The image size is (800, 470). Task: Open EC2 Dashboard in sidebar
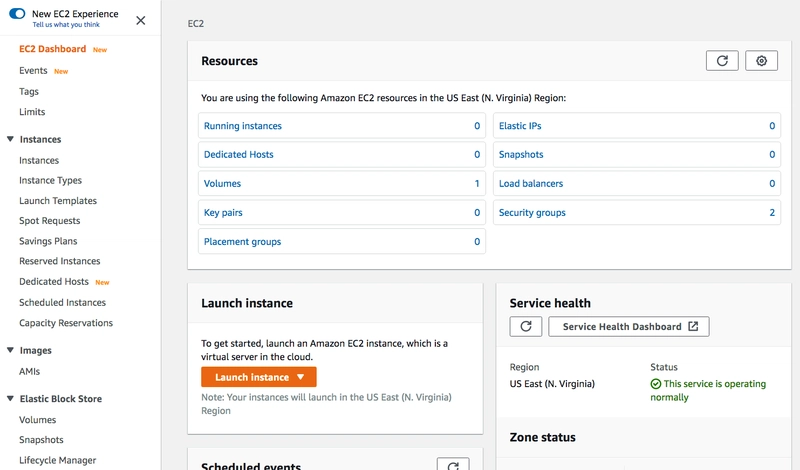tap(53, 49)
